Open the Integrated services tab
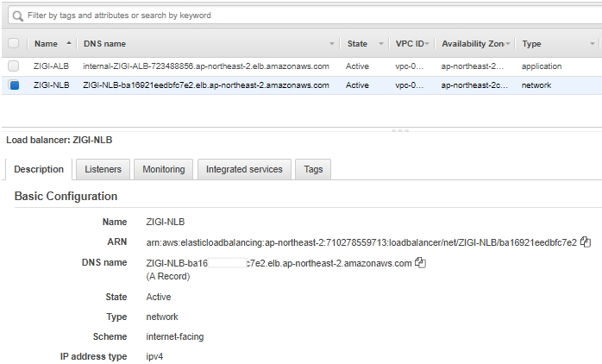Viewport: 602px width, 364px height. point(244,169)
